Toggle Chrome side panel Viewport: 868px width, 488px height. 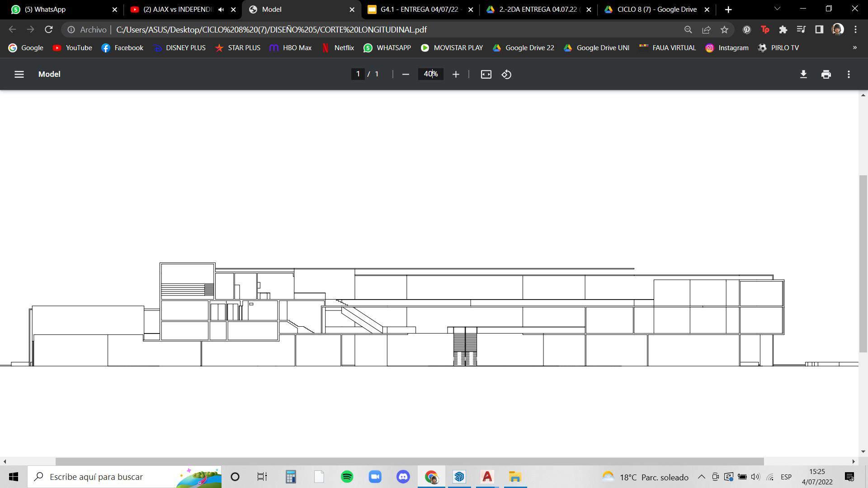[819, 29]
